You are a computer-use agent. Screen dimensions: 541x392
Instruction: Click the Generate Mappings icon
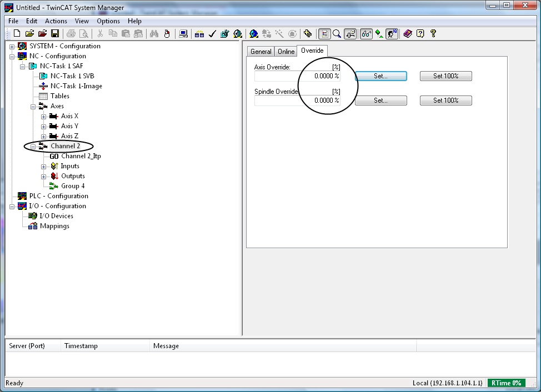coord(199,33)
